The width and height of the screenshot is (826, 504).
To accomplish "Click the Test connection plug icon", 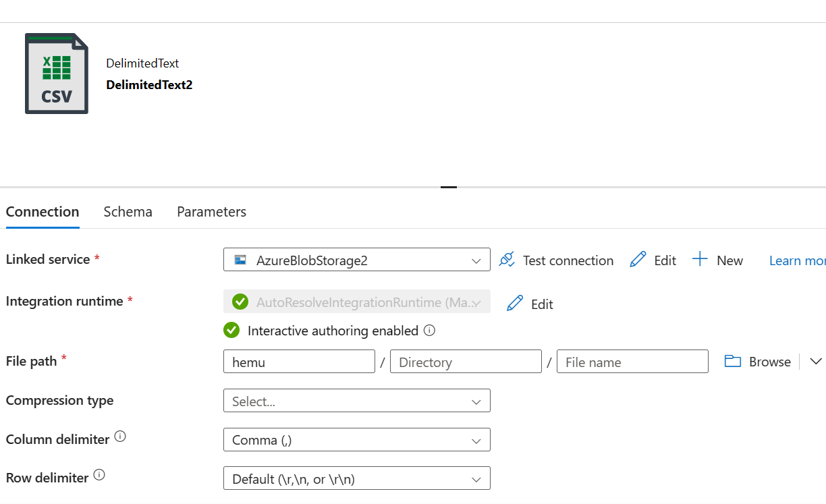I will (x=507, y=260).
